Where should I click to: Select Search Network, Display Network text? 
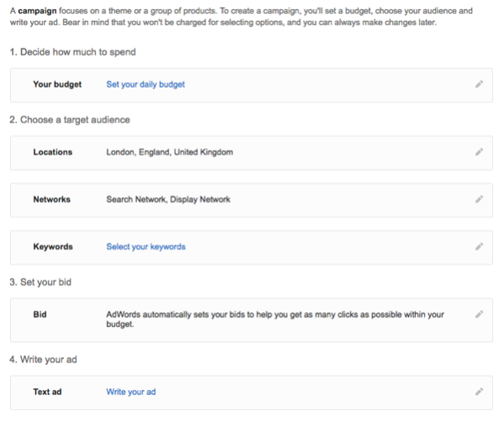[168, 200]
